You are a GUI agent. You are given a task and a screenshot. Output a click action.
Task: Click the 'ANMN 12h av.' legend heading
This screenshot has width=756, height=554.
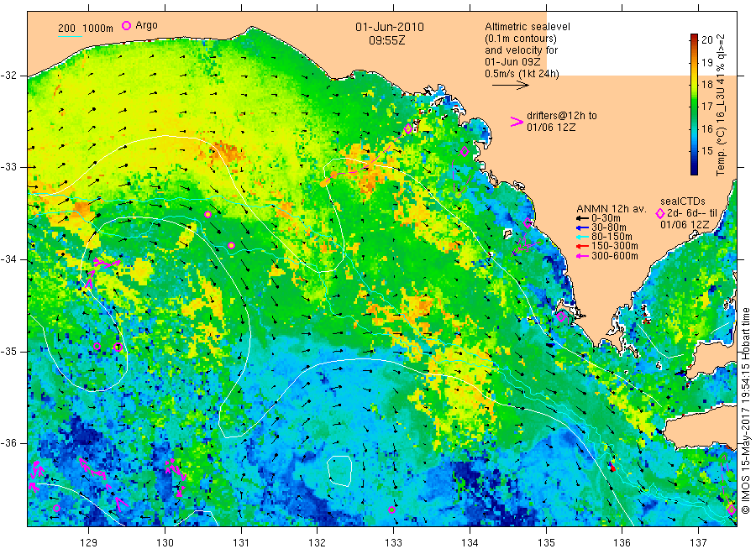coord(611,209)
